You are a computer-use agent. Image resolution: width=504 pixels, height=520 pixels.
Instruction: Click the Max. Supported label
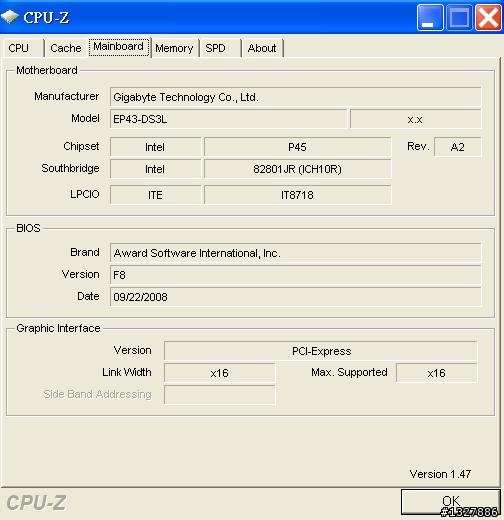tap(349, 372)
